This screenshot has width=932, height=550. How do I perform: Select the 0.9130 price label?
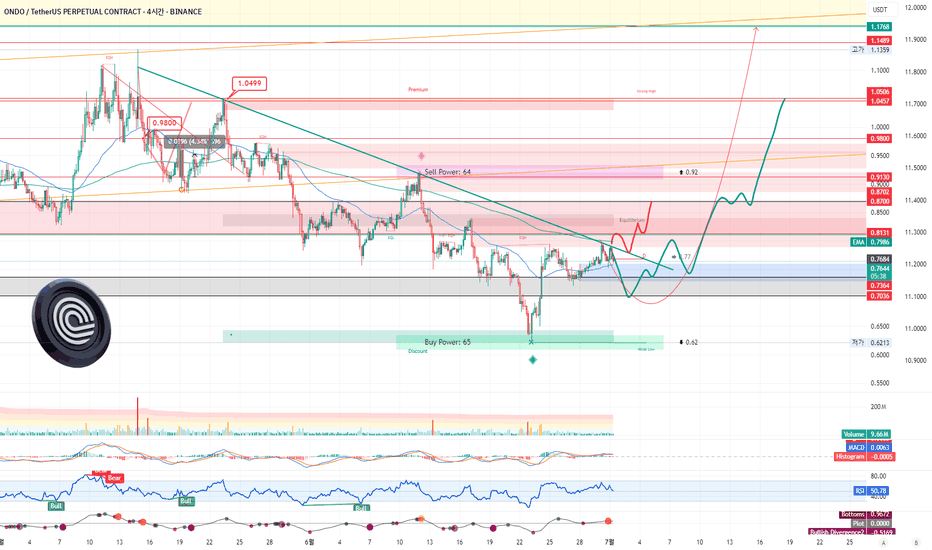pyautogui.click(x=880, y=177)
